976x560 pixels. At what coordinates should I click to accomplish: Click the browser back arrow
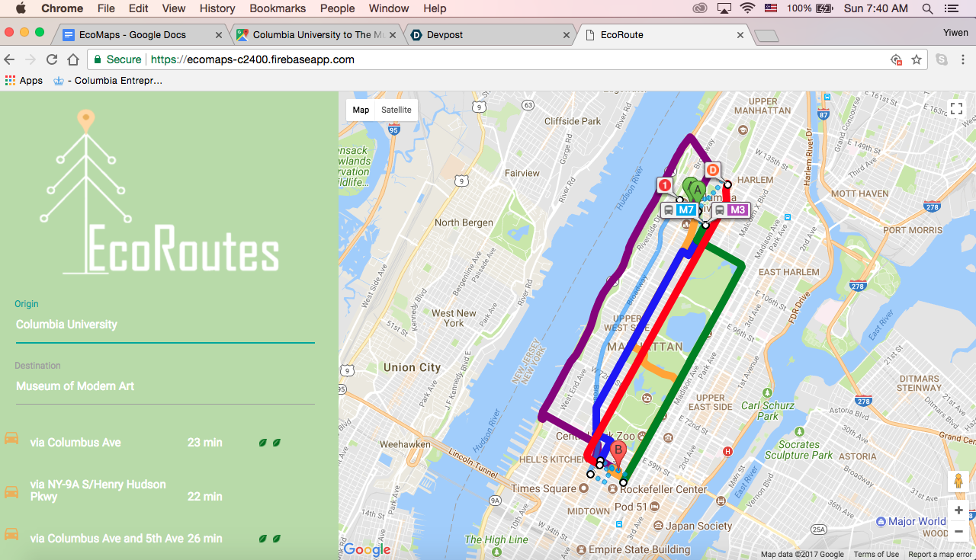coord(10,59)
